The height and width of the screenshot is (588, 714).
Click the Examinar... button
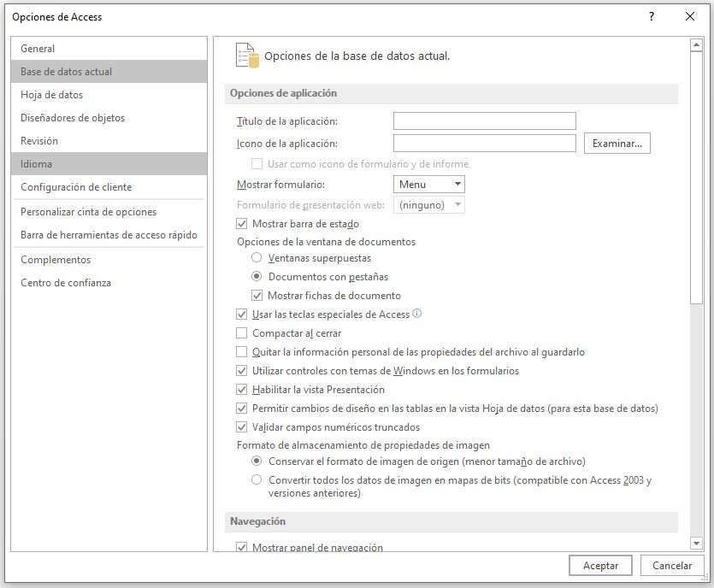tap(617, 144)
